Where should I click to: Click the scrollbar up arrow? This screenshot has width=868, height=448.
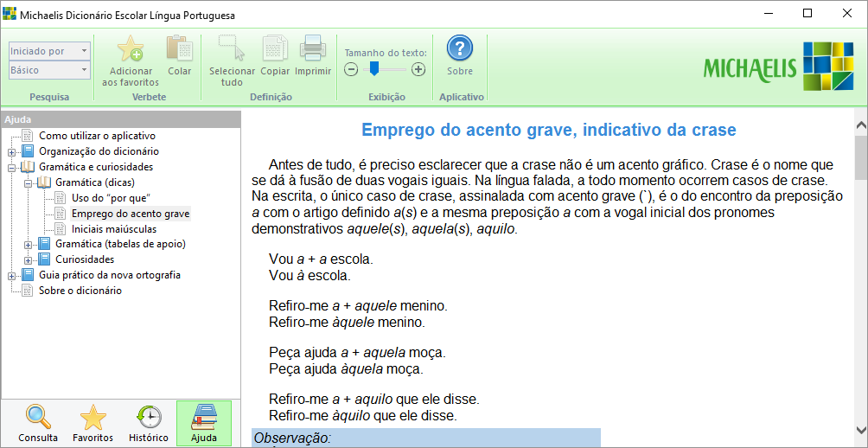point(861,126)
